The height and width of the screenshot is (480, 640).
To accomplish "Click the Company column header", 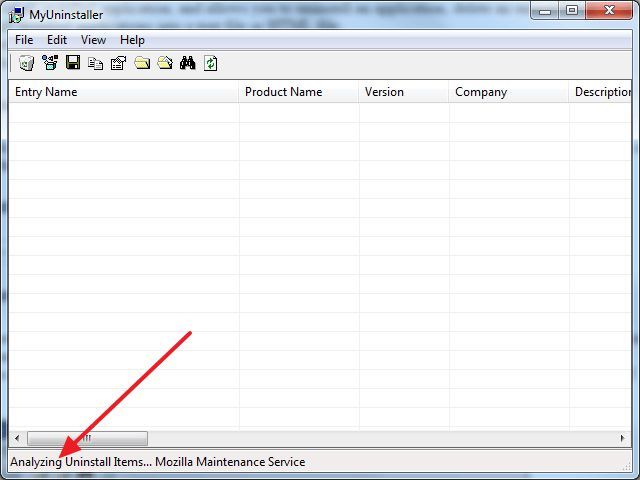I will pos(509,92).
